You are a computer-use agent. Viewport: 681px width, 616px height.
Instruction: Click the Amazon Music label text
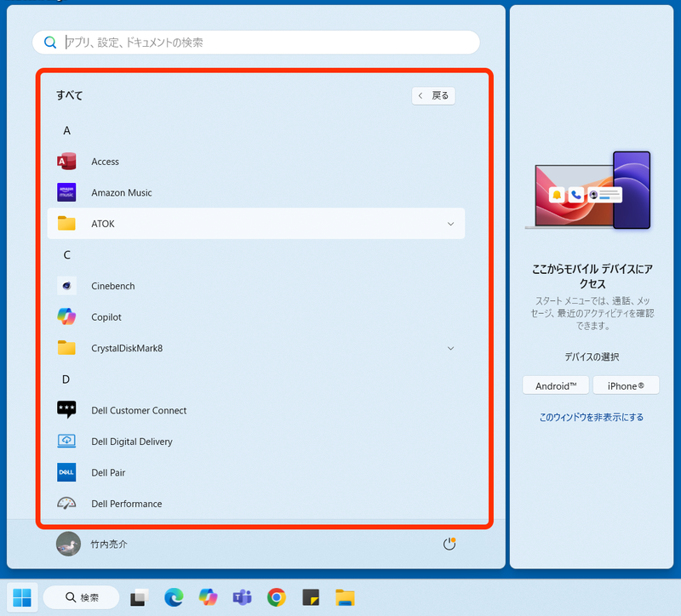(122, 193)
